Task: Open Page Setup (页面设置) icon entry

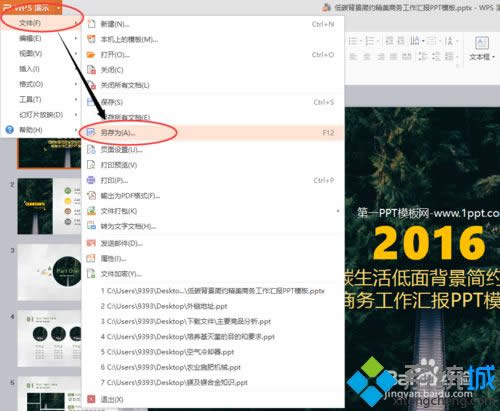Action: (x=91, y=150)
